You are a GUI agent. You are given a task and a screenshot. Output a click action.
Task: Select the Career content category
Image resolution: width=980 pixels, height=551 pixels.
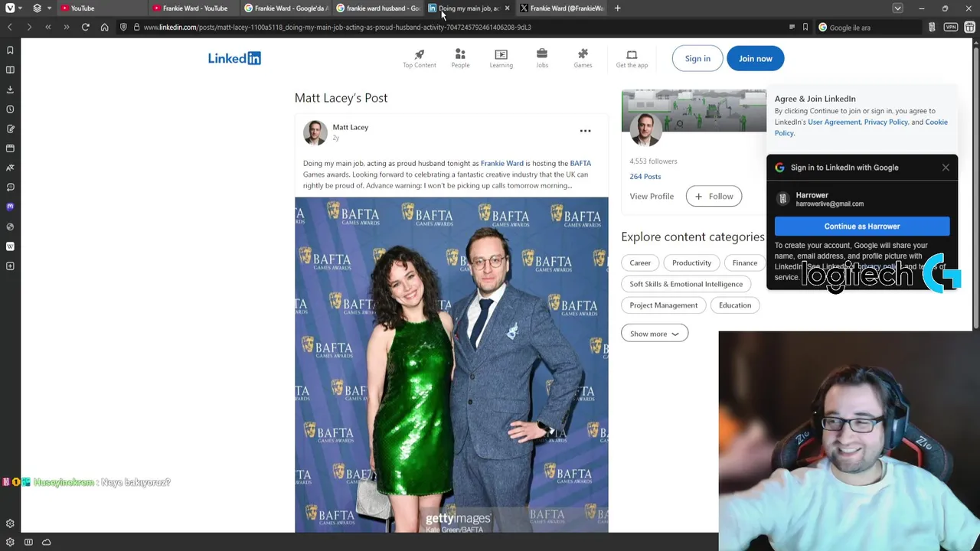pyautogui.click(x=640, y=262)
